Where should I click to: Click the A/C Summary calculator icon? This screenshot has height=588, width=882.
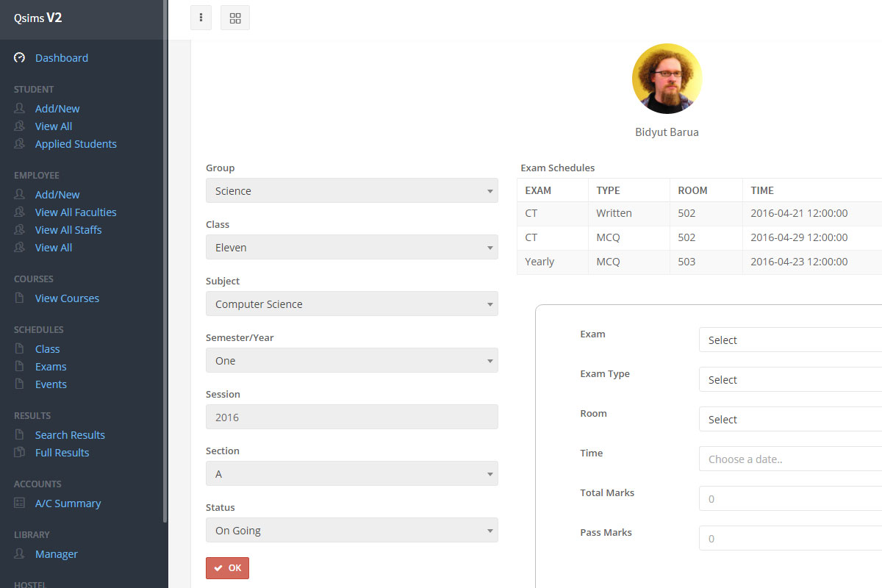20,503
